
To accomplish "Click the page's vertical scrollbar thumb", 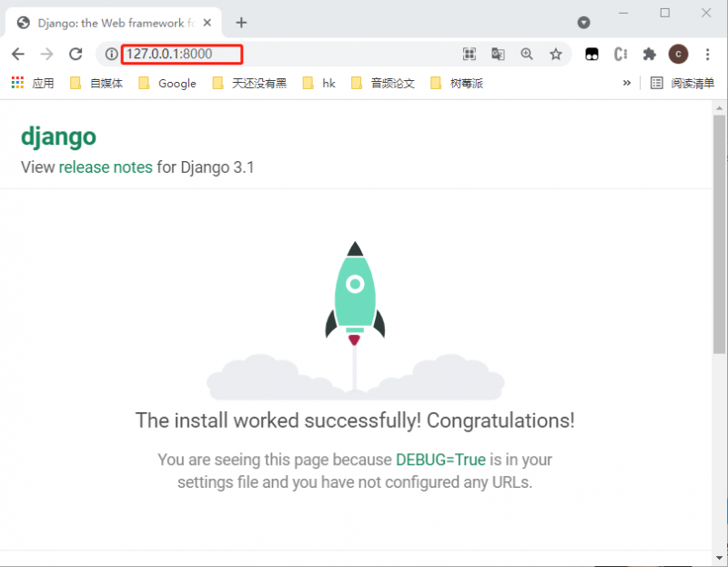I will click(x=719, y=235).
